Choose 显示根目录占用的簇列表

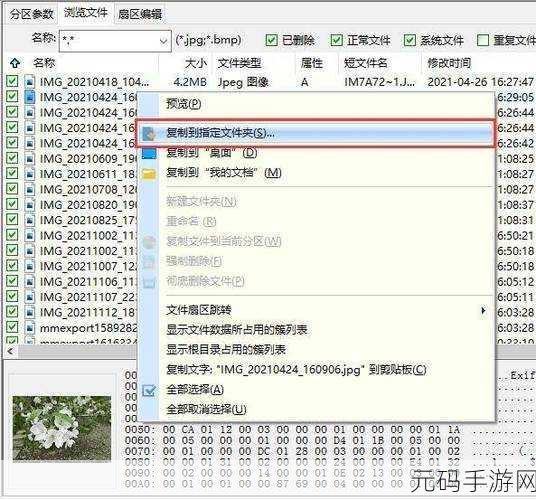316,349
